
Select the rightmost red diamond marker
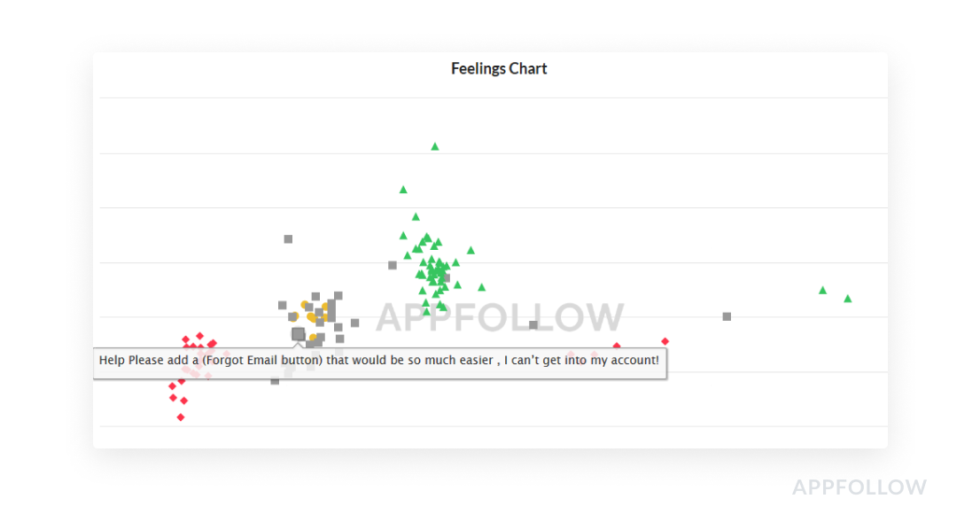(x=665, y=341)
